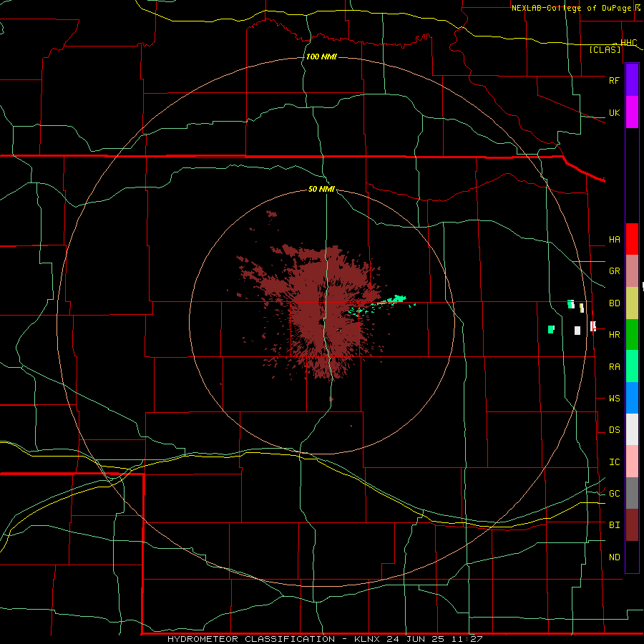Image resolution: width=644 pixels, height=644 pixels.
Task: Click the "IC" legend label
Action: point(614,462)
